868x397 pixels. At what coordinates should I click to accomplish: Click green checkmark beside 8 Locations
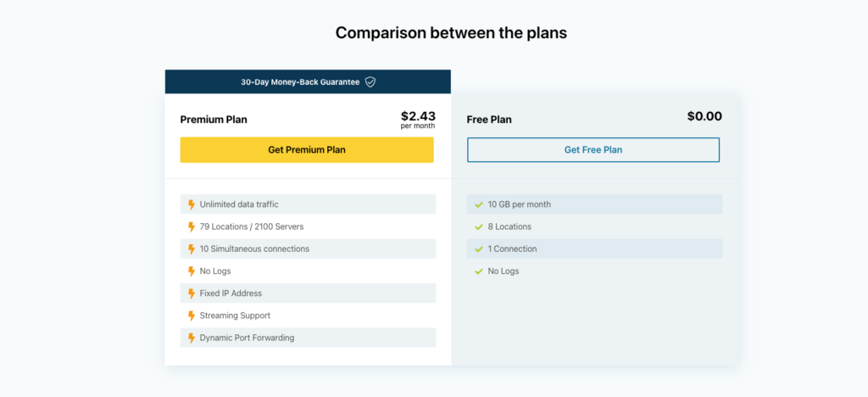(479, 227)
